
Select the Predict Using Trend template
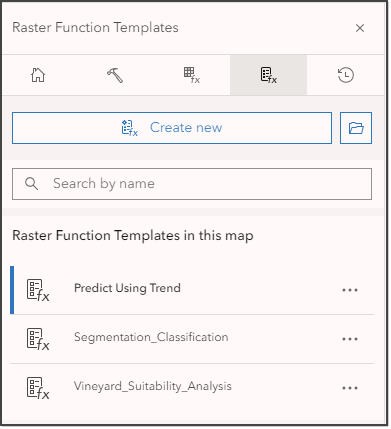[x=192, y=290]
